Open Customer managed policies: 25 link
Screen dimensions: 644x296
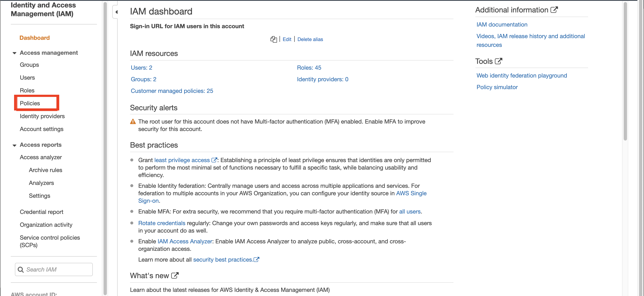tap(172, 91)
